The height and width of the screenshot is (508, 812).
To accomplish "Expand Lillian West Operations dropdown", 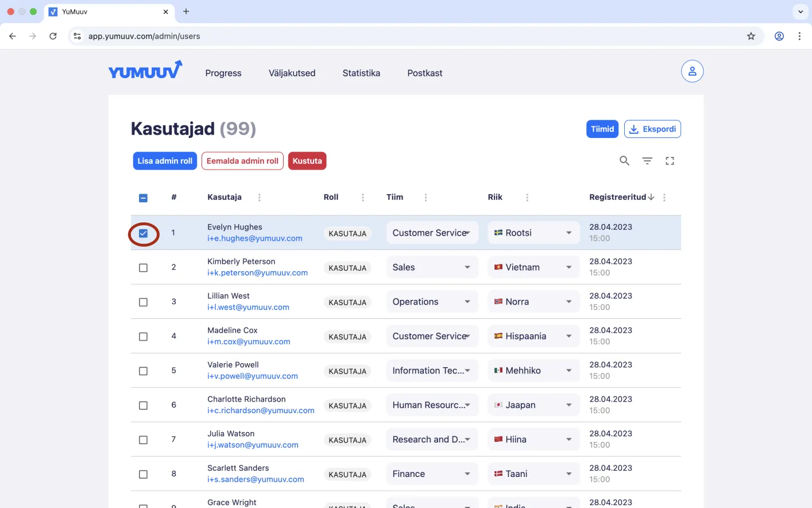I will (x=432, y=302).
